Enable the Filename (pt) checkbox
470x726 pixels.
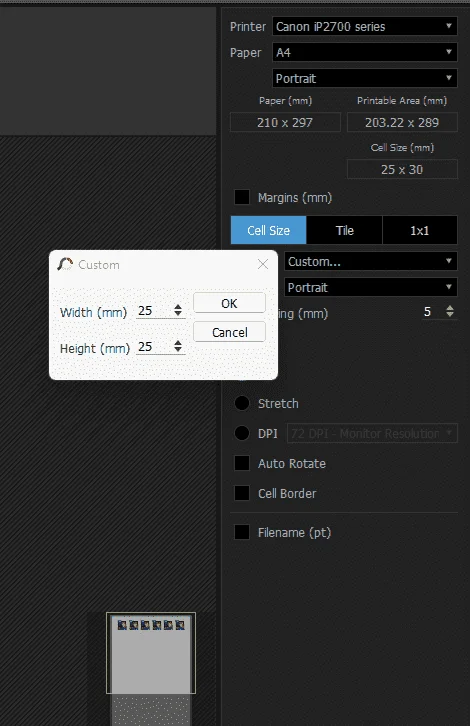(x=242, y=532)
